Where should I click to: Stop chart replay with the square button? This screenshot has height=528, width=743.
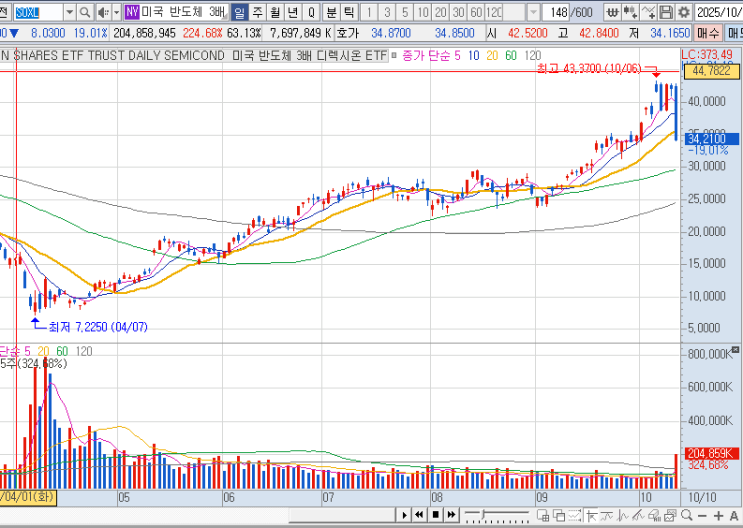pos(435,515)
